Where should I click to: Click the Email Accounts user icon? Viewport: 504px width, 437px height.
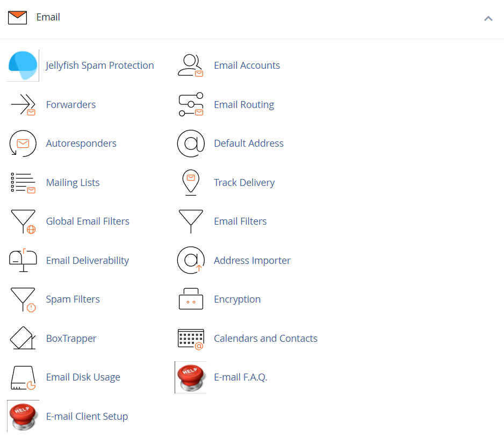(x=191, y=66)
